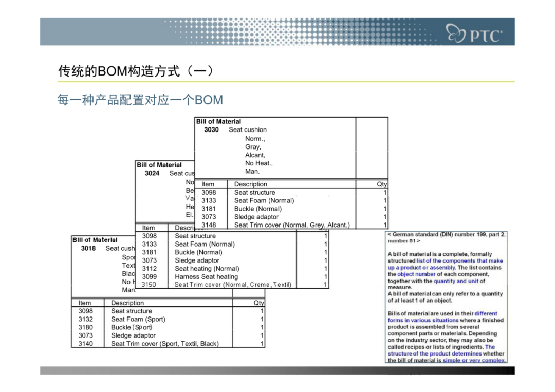Select 'Harness Seat heating' description
This screenshot has width=555, height=392.
(207, 276)
